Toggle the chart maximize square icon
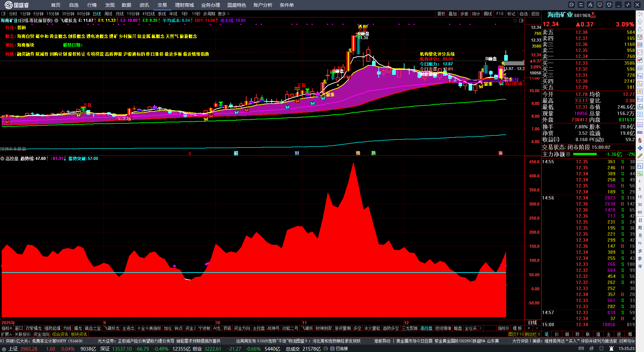Image resolution: width=644 pixels, height=352 pixels. click(x=521, y=21)
